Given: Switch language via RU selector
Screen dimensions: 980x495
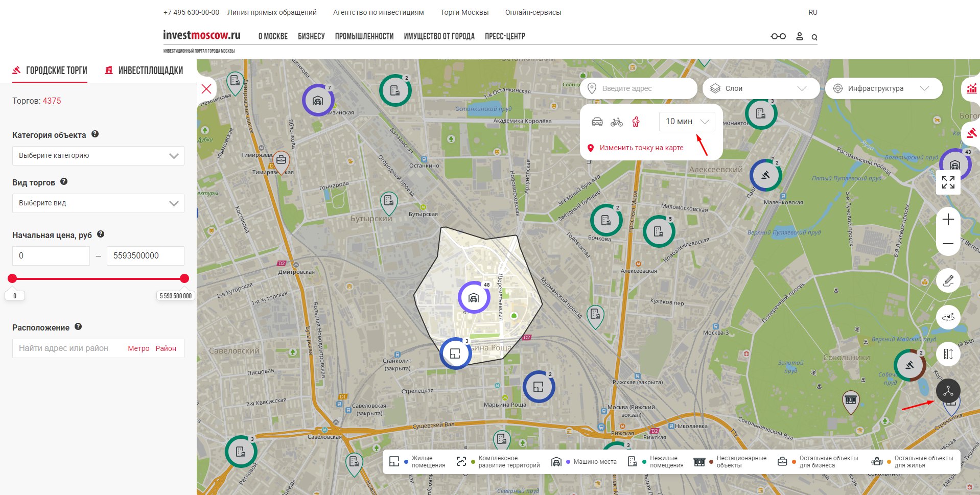Looking at the screenshot, I should (x=813, y=12).
